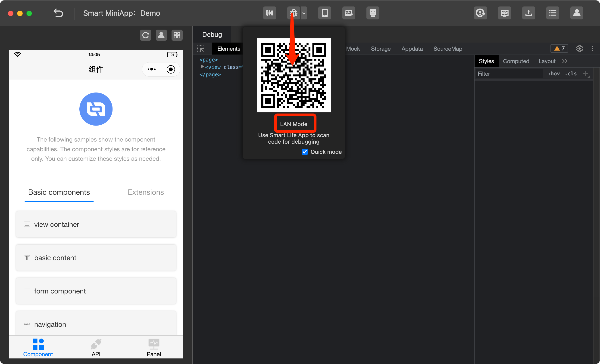This screenshot has height=364, width=600.
Task: Switch to the Debug tab
Action: coord(212,34)
